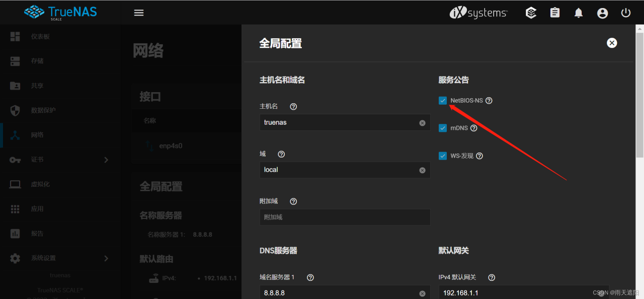644x299 pixels.
Task: Open the 仪表板 dashboard from the sidebar
Action: 40,36
